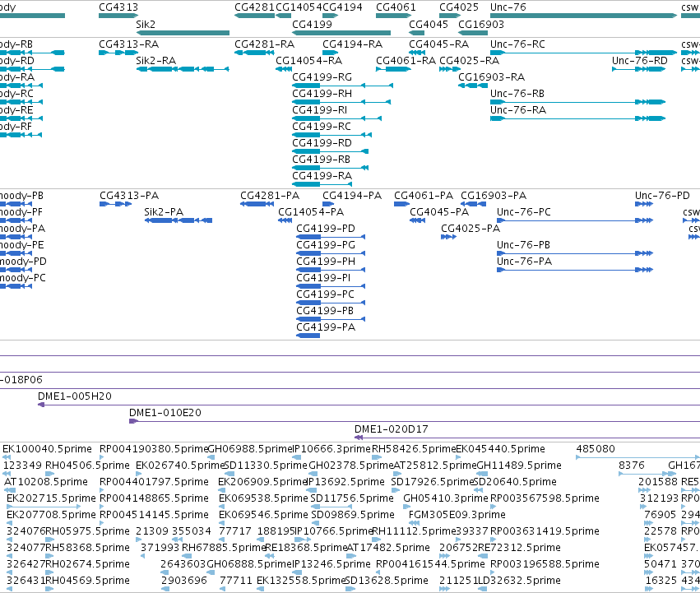This screenshot has height=593, width=700.
Task: Select transcript CG4199-RG label
Action: click(x=322, y=77)
